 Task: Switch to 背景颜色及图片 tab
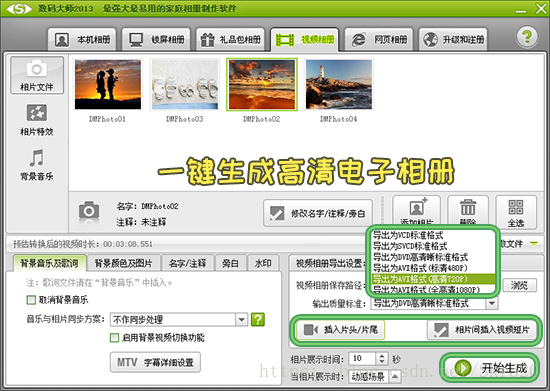pyautogui.click(x=123, y=263)
